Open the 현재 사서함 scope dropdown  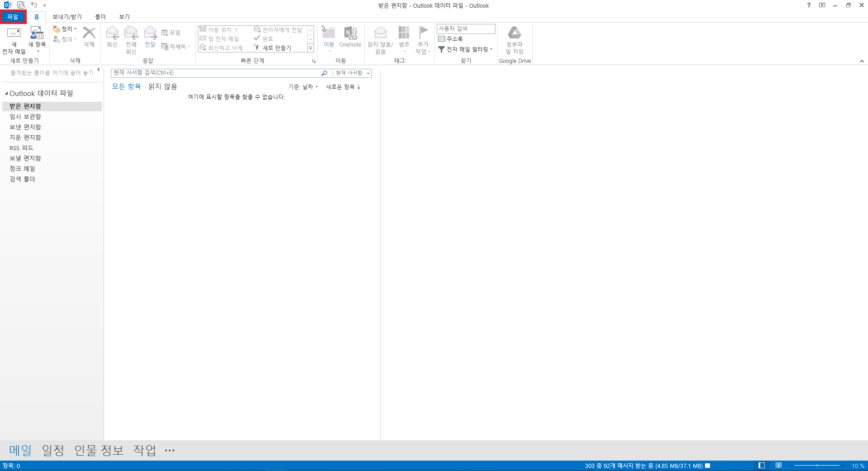352,73
